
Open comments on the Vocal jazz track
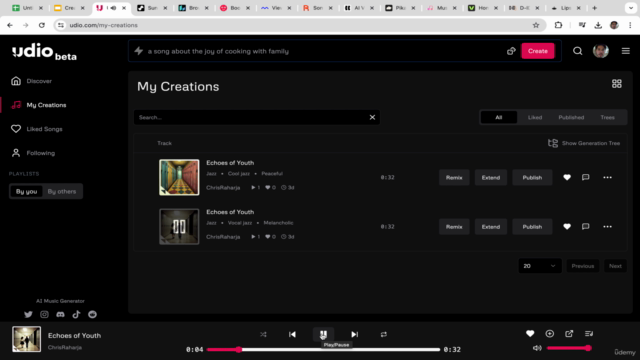(x=585, y=227)
